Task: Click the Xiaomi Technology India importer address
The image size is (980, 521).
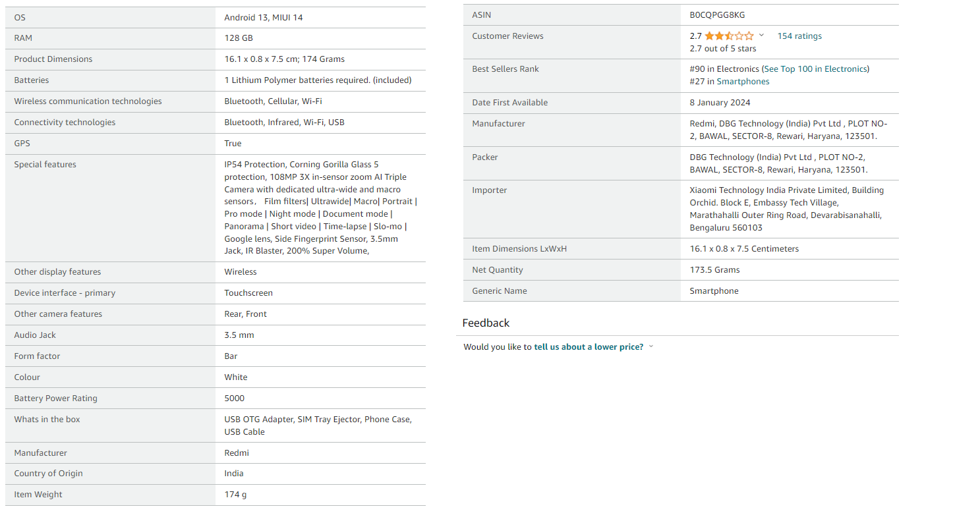Action: click(787, 209)
